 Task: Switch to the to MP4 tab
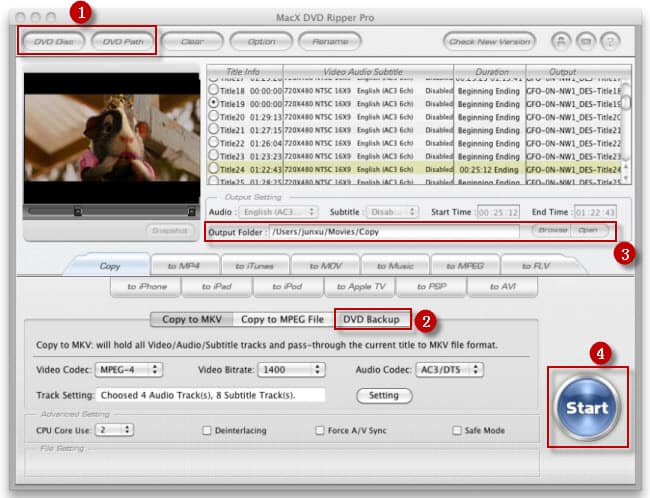click(184, 266)
